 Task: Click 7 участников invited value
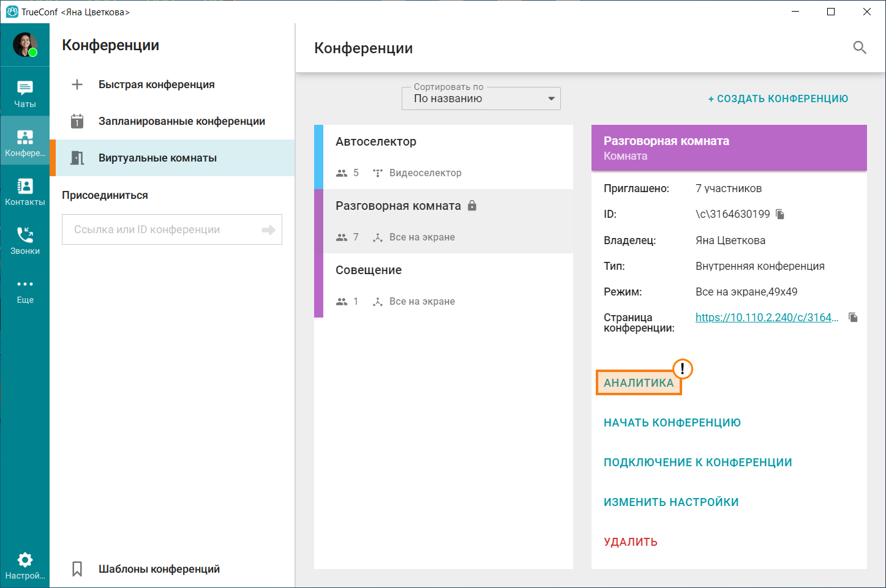729,188
